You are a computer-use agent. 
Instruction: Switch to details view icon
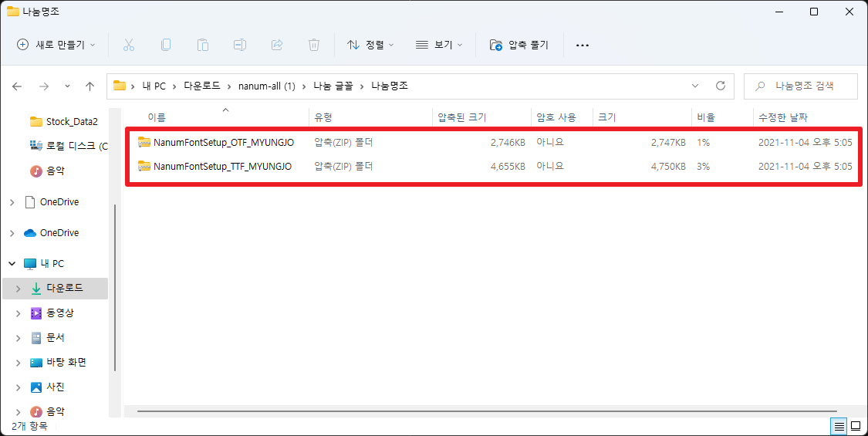(839, 427)
